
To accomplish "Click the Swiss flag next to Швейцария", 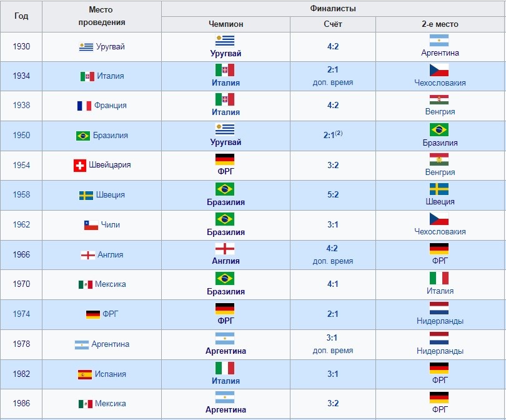I will (x=80, y=166).
